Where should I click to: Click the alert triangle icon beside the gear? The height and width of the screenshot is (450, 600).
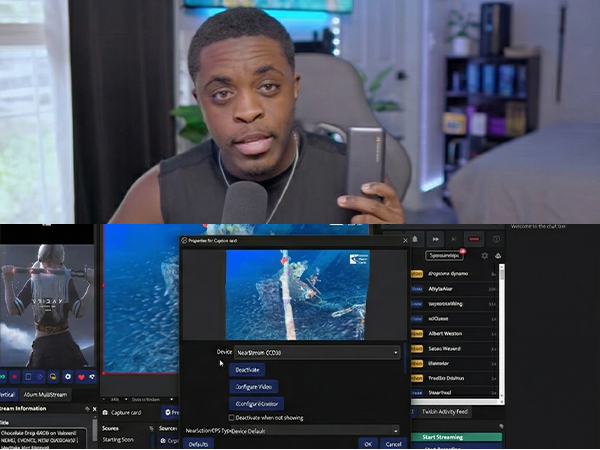[498, 256]
